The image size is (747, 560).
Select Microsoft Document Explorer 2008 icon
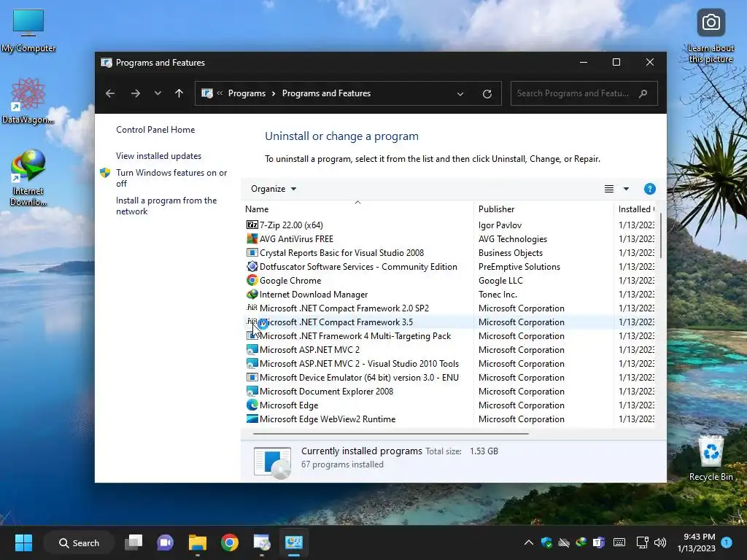tap(252, 391)
